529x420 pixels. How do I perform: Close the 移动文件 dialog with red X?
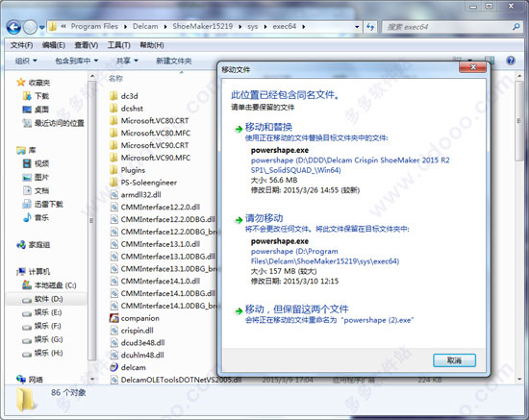click(472, 67)
